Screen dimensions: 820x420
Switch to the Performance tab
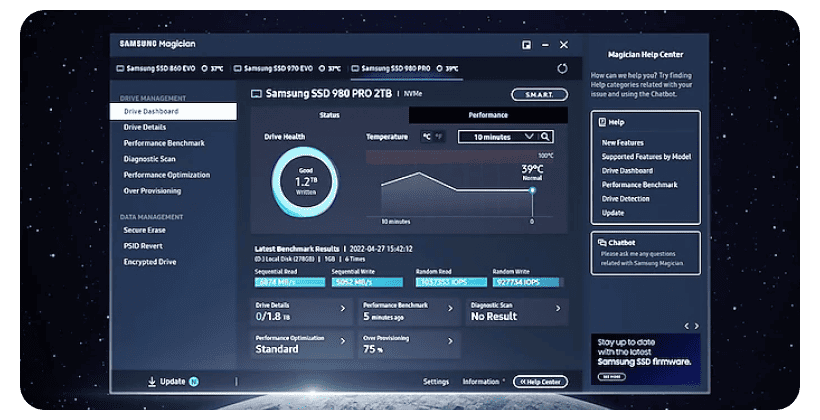point(488,115)
